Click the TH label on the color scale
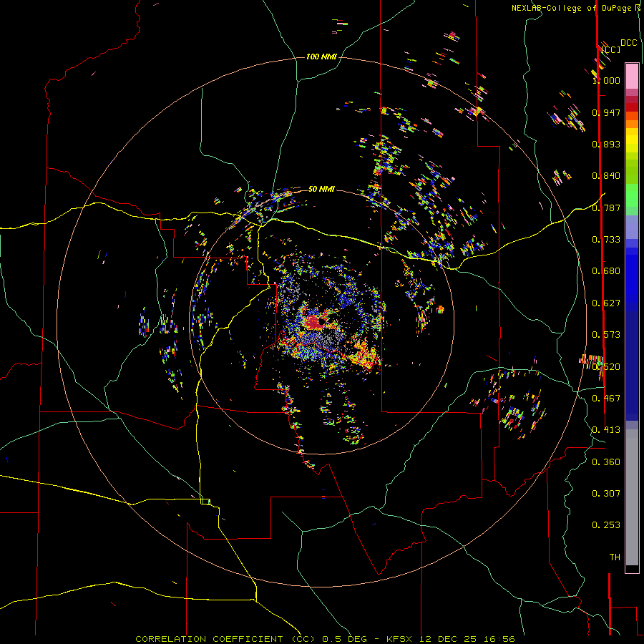 pos(615,557)
